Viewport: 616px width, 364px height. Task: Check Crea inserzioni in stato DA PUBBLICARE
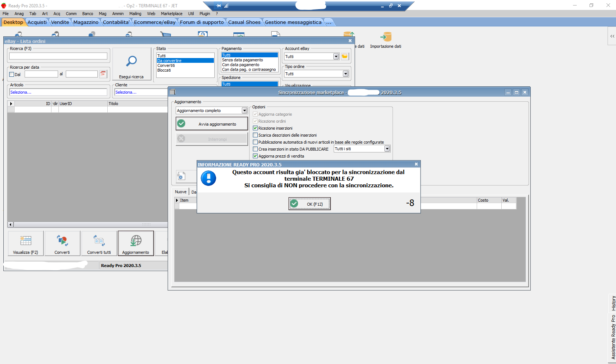[255, 149]
